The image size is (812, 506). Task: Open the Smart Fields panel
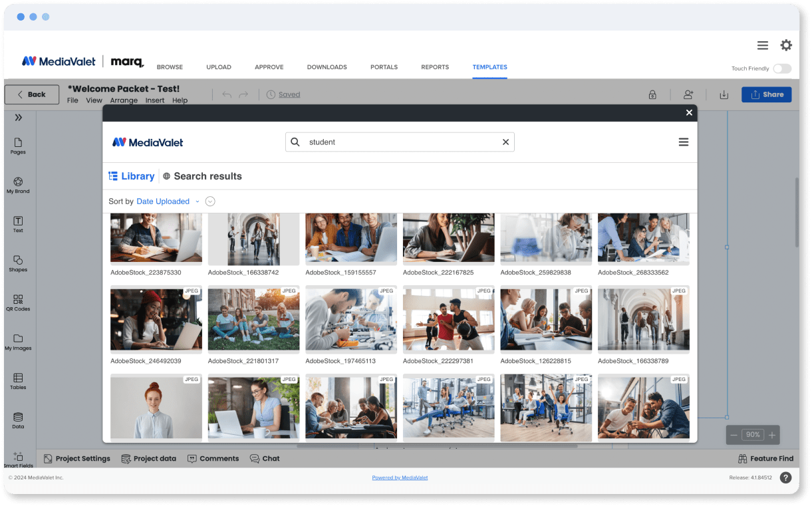point(18,459)
